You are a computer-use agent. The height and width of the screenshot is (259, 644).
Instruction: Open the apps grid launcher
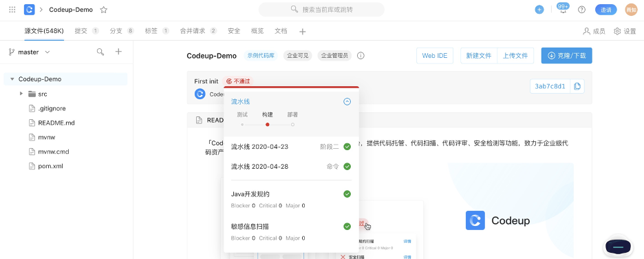(12, 10)
